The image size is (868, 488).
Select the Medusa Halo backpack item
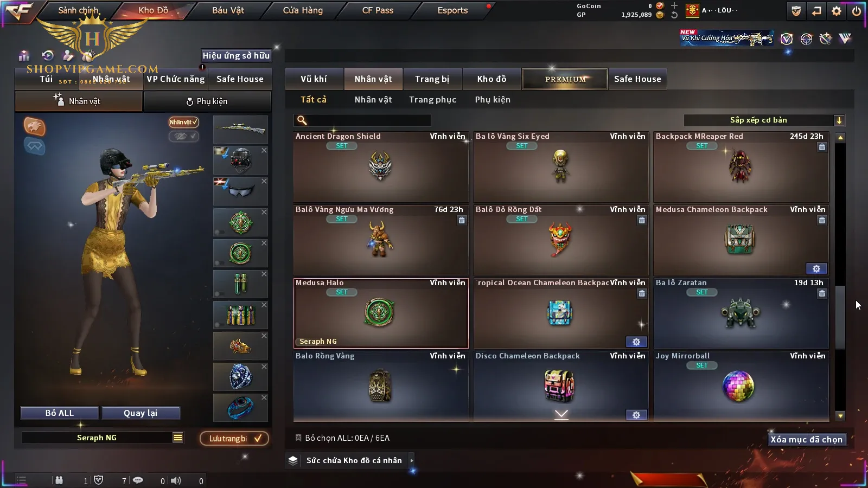tap(381, 313)
